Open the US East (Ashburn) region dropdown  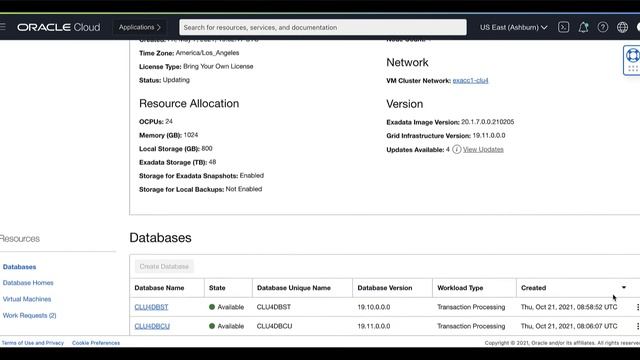pos(513,27)
